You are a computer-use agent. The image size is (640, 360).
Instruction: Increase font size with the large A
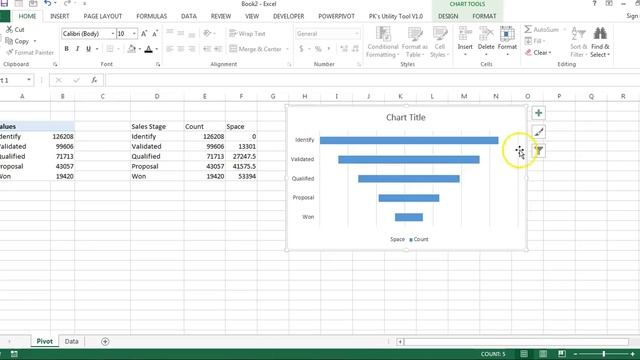coord(144,33)
